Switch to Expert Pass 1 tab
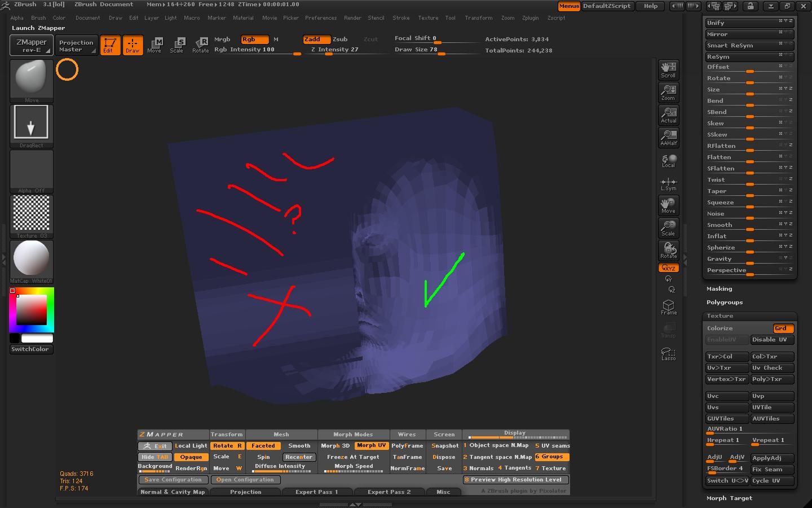The image size is (812, 508). tap(317, 492)
